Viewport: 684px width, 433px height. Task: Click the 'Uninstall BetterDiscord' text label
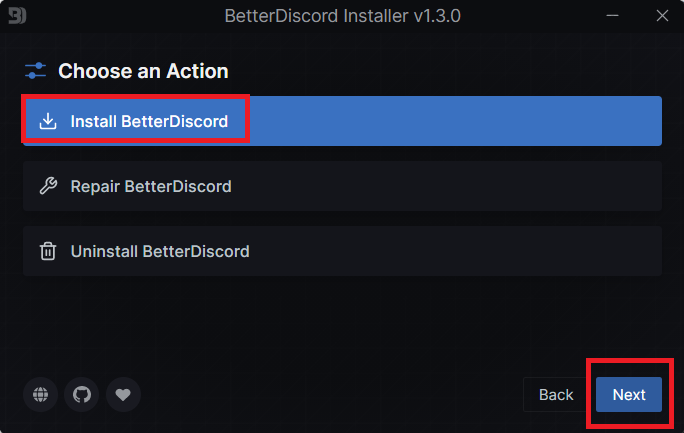pyautogui.click(x=160, y=252)
